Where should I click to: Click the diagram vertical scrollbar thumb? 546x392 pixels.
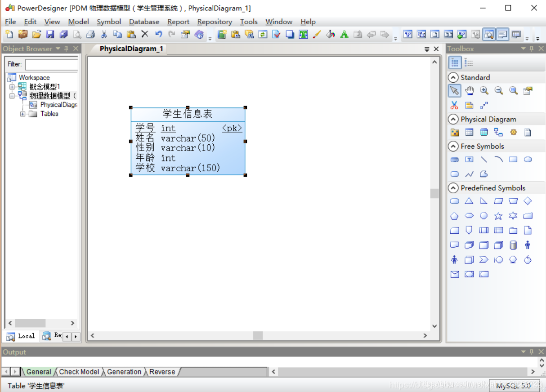tap(434, 193)
